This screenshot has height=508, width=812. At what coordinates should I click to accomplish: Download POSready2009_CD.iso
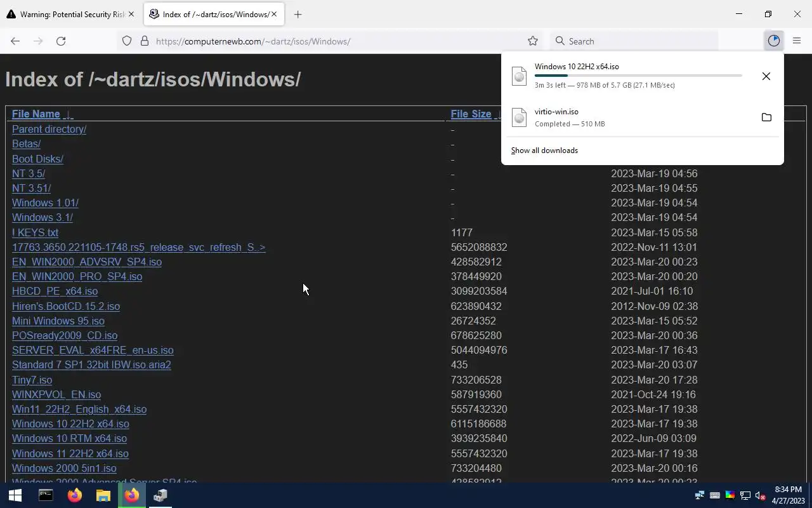(x=65, y=335)
